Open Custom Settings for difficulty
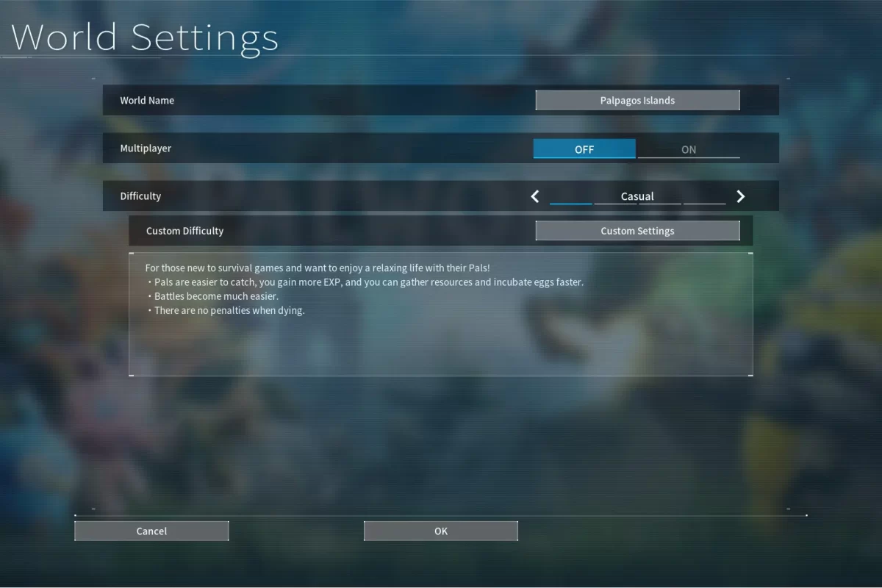This screenshot has width=882, height=588. [x=637, y=231]
